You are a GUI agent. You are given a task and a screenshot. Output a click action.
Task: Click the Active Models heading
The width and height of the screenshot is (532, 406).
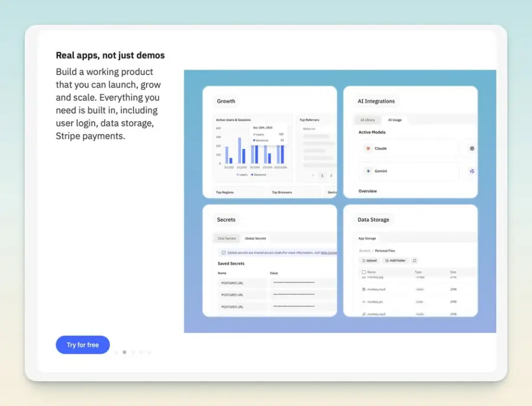372,132
